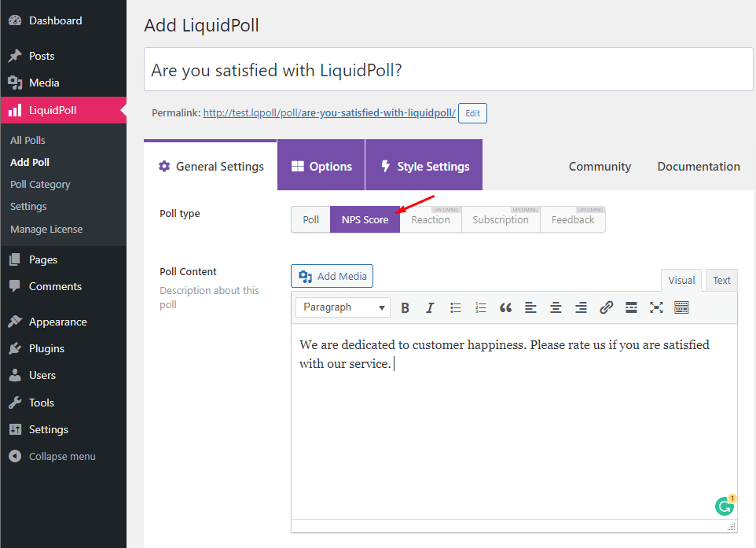Image resolution: width=756 pixels, height=548 pixels.
Task: Click the Posts pin icon
Action: click(x=15, y=56)
